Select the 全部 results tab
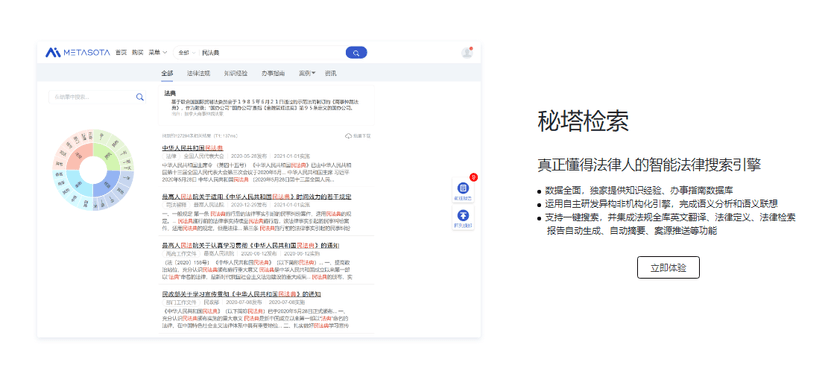The image size is (828, 382). (x=167, y=73)
